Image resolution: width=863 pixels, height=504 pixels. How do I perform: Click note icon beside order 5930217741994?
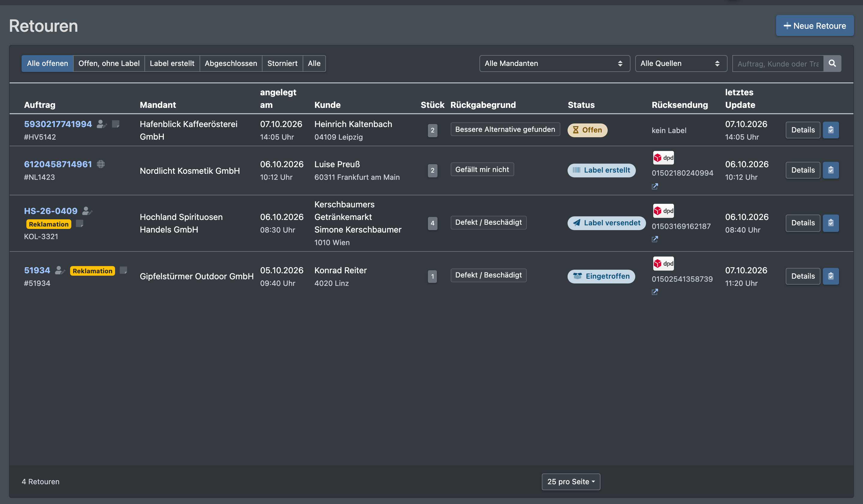116,124
